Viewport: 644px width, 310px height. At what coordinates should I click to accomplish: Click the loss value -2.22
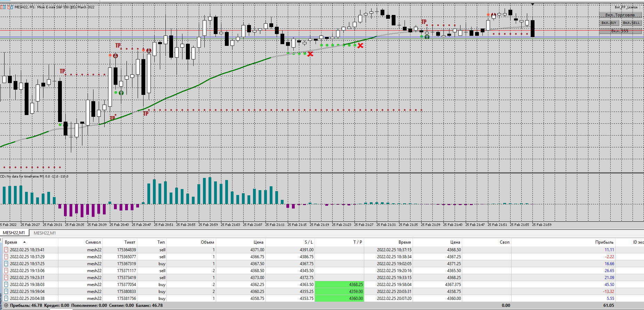tap(610, 257)
